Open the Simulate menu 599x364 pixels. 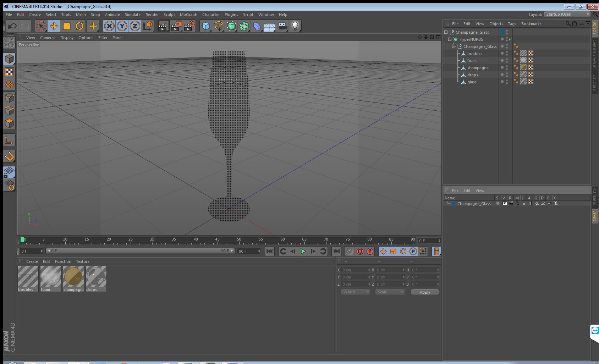click(133, 15)
